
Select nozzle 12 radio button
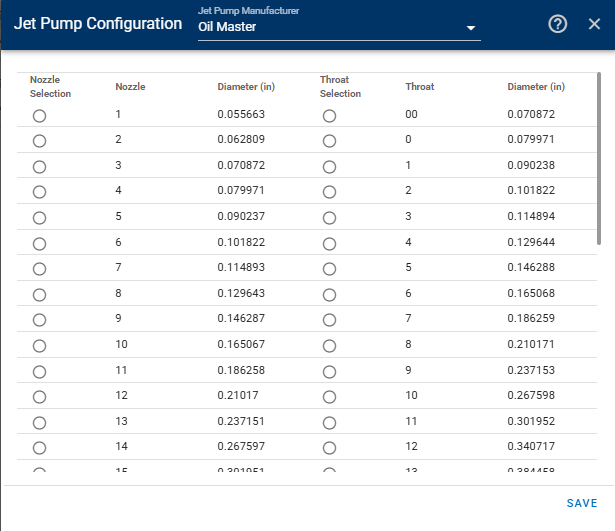[x=39, y=396]
